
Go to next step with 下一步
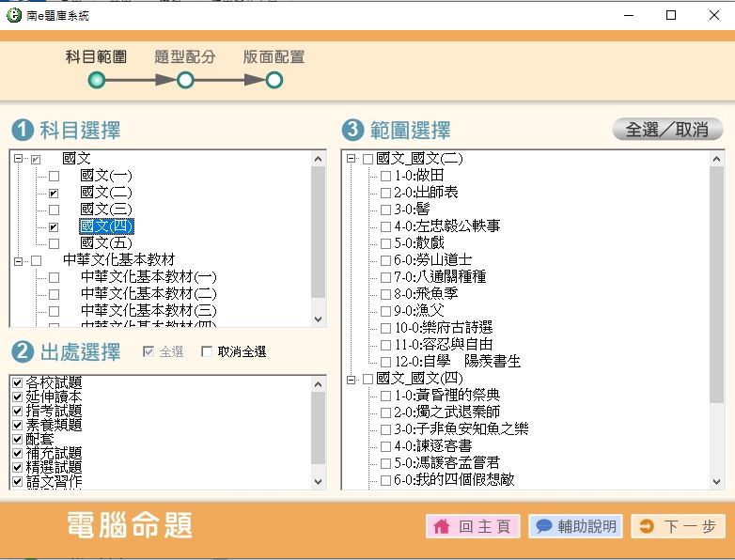pos(679,526)
